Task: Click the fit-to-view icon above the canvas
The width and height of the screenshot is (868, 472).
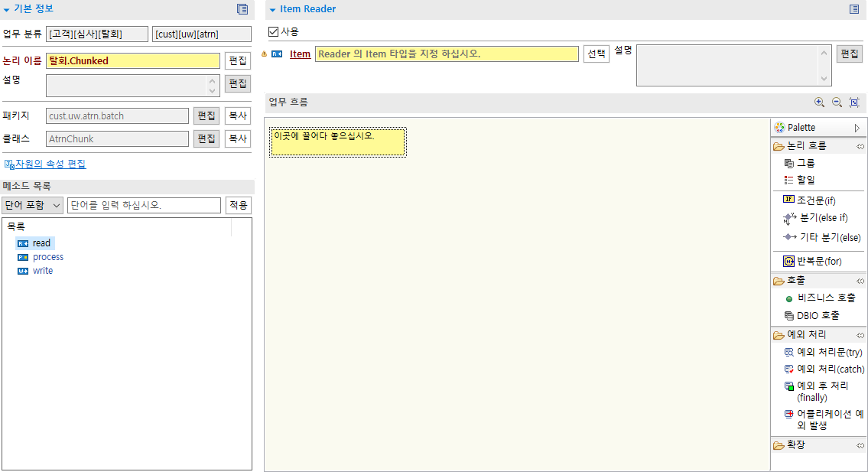Action: [853, 102]
